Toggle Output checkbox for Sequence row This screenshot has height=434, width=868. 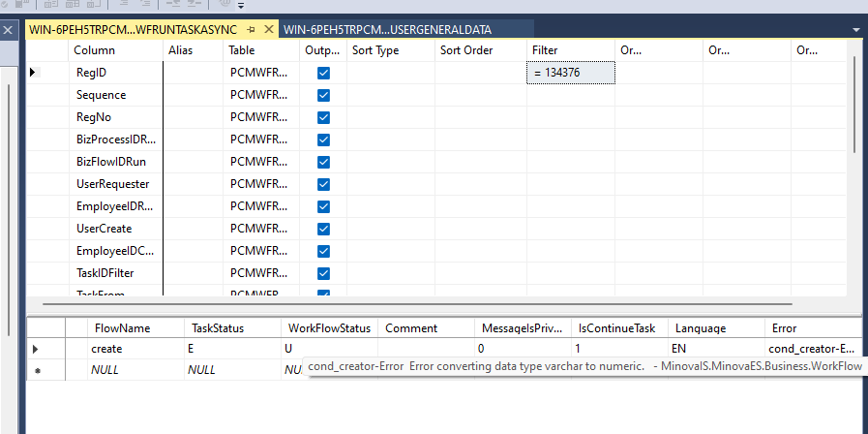coord(323,95)
